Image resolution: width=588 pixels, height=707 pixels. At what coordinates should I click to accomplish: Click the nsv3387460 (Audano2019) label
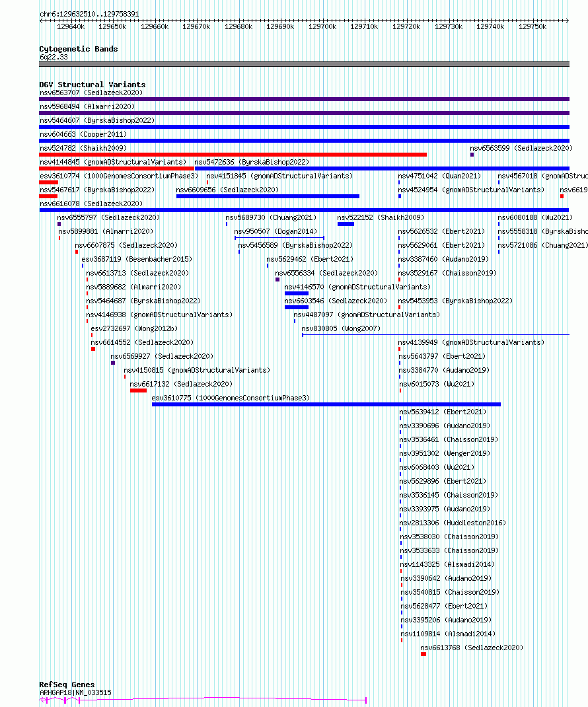(x=443, y=259)
